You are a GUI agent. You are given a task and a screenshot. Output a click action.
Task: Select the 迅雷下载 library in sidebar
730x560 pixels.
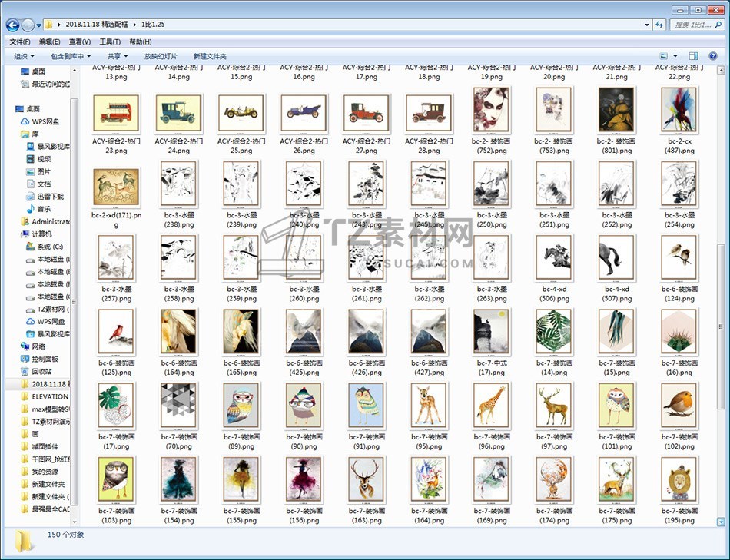(x=45, y=197)
